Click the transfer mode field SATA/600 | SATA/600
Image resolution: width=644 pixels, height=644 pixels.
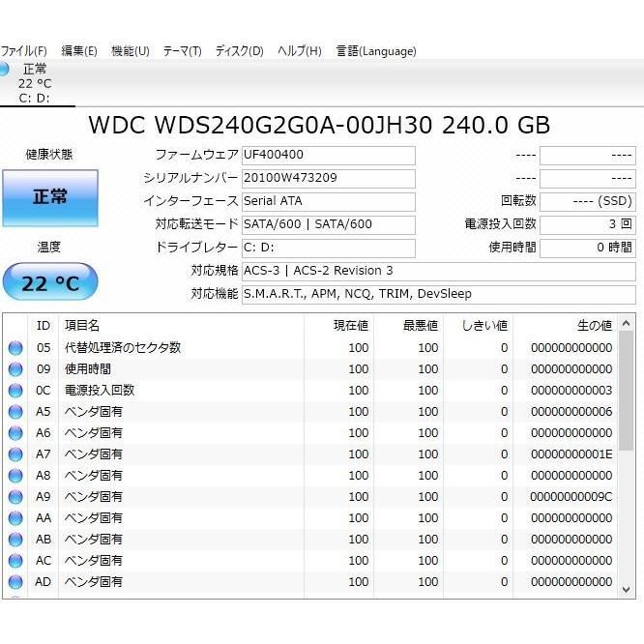(x=329, y=224)
